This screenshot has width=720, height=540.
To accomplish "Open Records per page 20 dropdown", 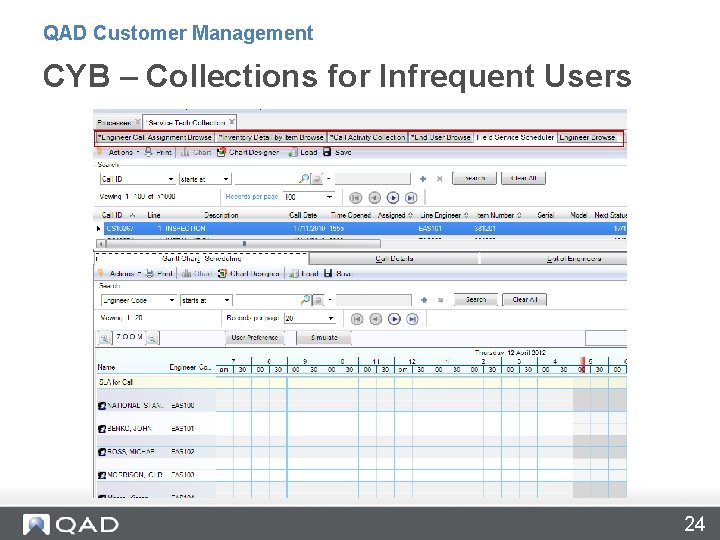I will (331, 318).
